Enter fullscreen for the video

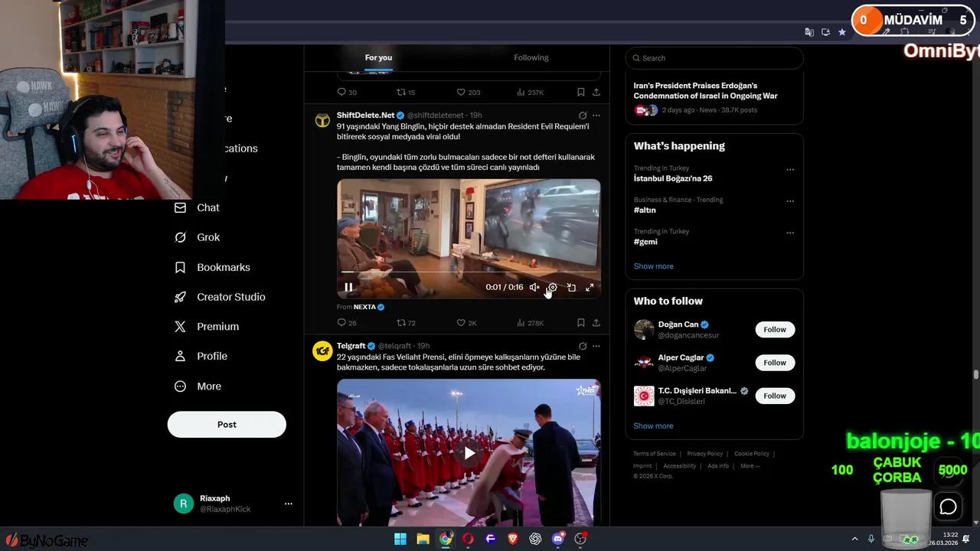590,288
